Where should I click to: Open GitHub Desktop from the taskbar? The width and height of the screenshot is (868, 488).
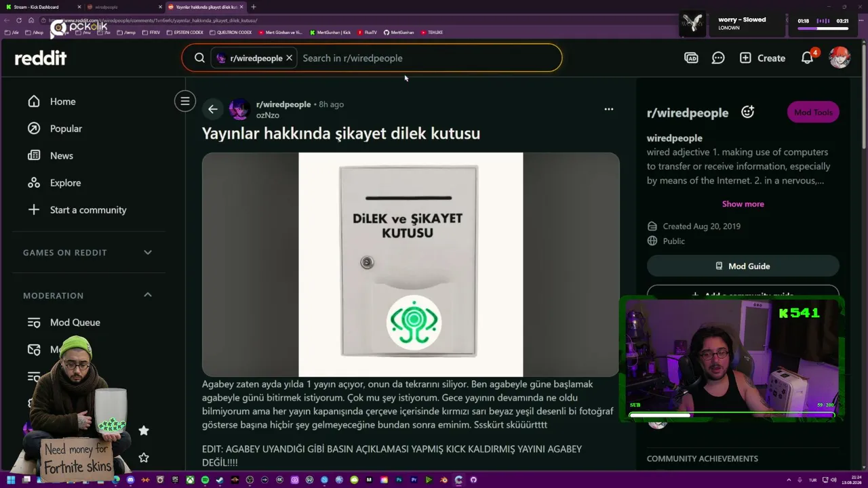click(x=473, y=480)
